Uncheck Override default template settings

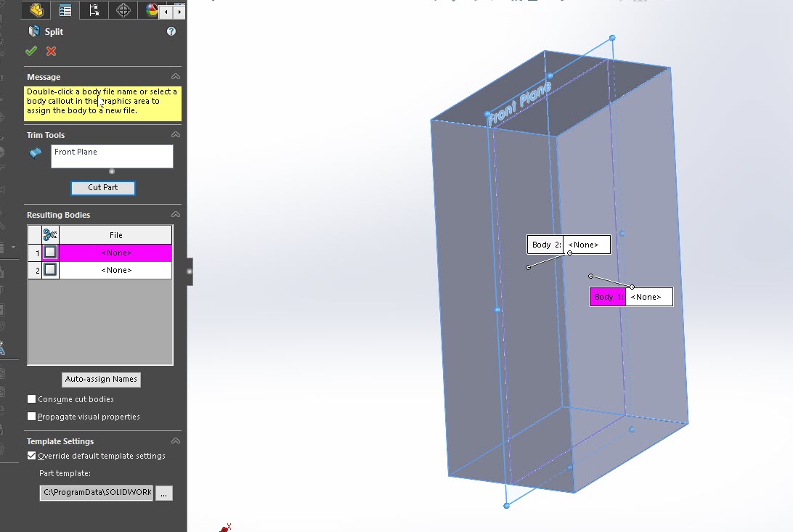pyautogui.click(x=31, y=456)
